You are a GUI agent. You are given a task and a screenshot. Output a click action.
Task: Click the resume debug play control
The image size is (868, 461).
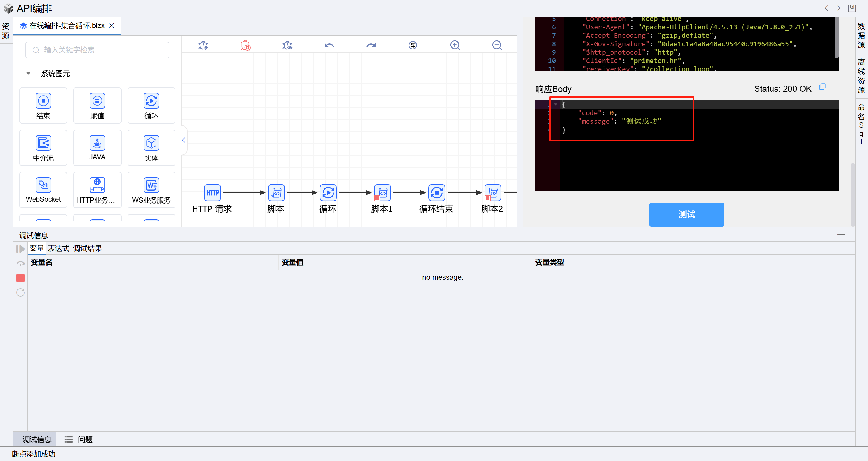(x=20, y=249)
